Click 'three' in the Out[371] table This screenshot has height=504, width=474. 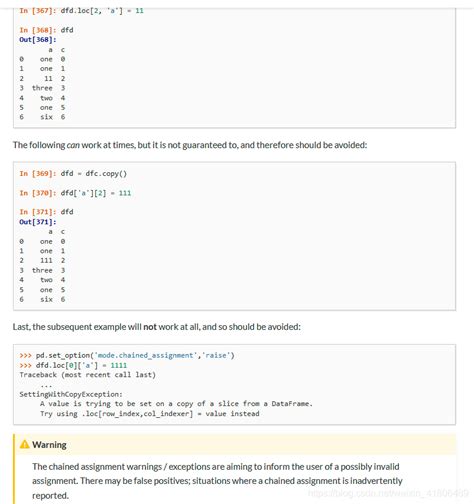[42, 270]
